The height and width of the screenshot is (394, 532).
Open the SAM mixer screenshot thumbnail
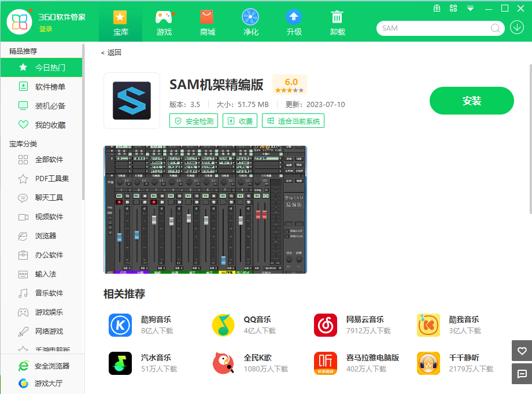[205, 209]
